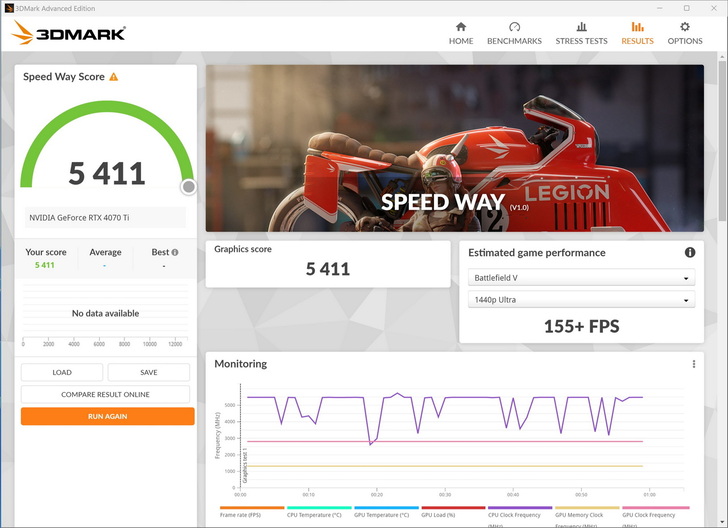The image size is (728, 528).
Task: Click the 3DMark logo
Action: [x=68, y=33]
